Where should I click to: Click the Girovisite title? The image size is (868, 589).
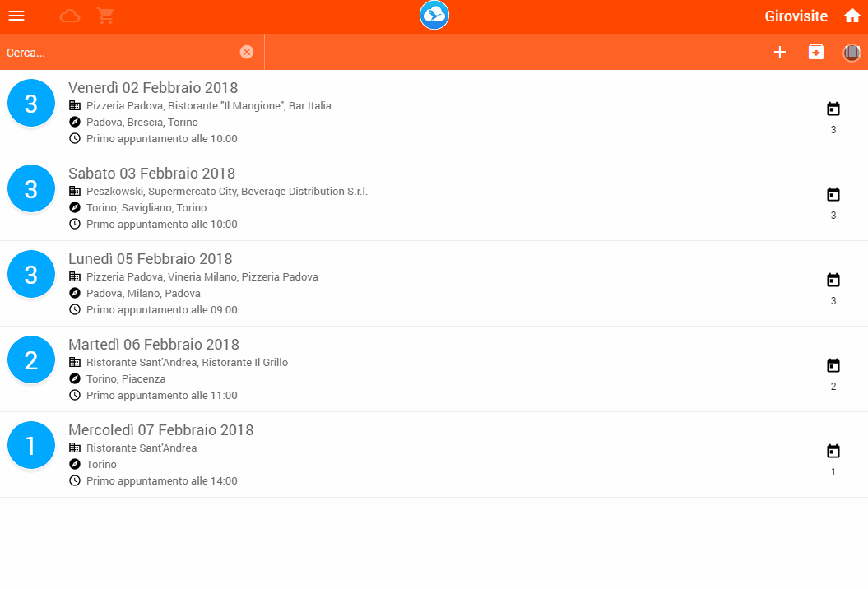tap(796, 16)
